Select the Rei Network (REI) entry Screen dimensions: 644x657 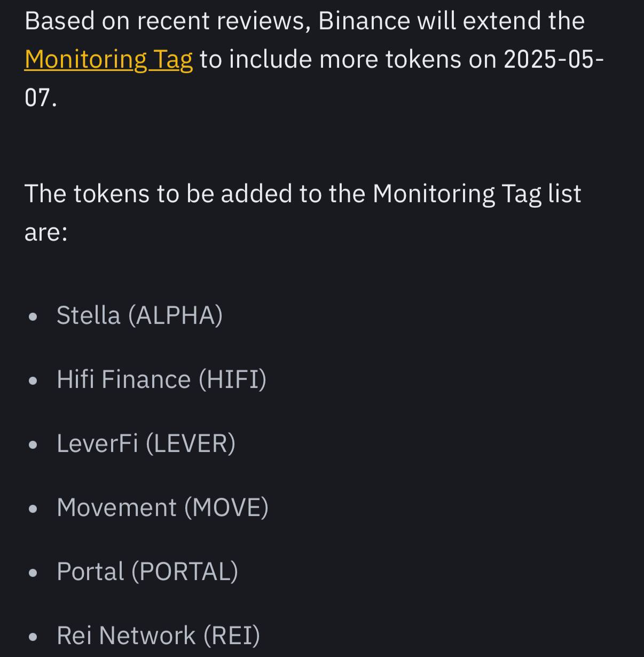(x=158, y=636)
